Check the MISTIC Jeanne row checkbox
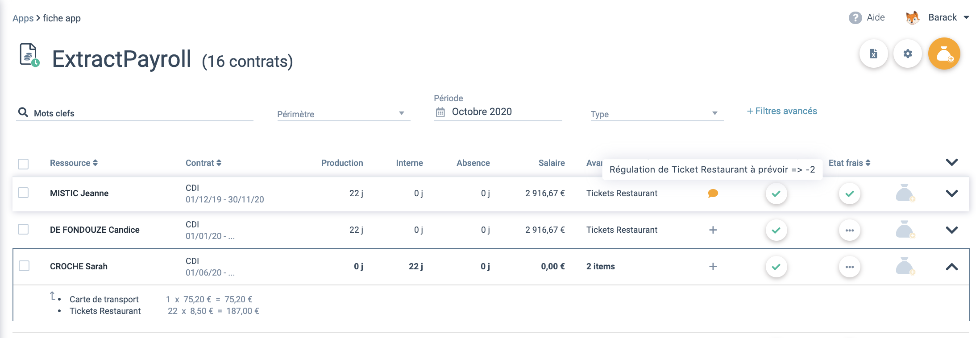The image size is (980, 338). (23, 193)
